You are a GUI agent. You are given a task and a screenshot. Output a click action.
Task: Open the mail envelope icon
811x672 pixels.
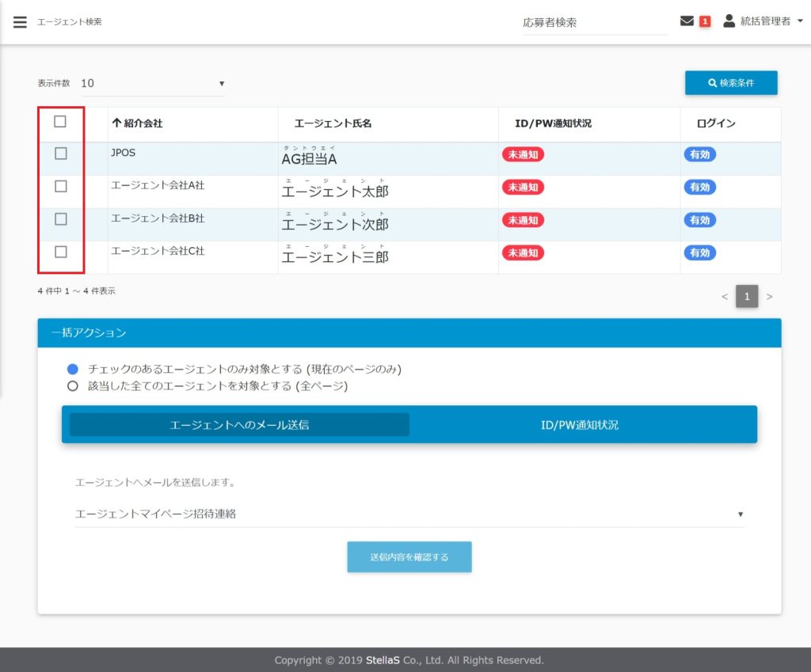[687, 21]
